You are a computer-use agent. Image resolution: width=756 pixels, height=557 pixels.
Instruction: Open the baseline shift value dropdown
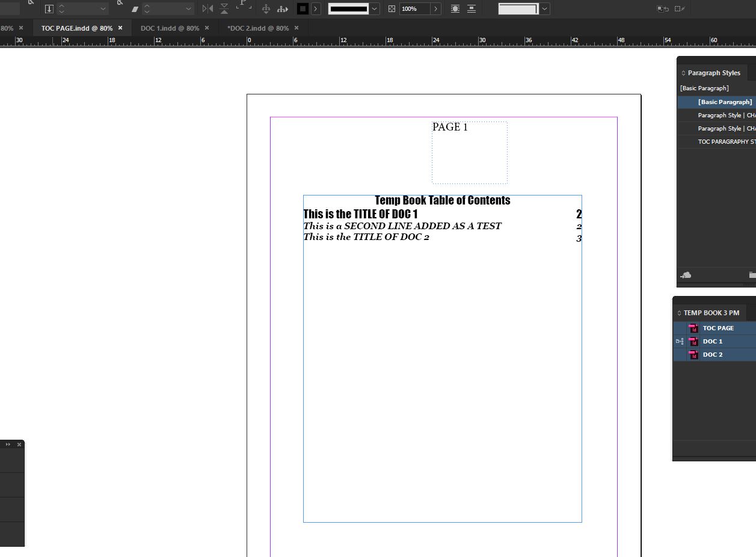103,9
